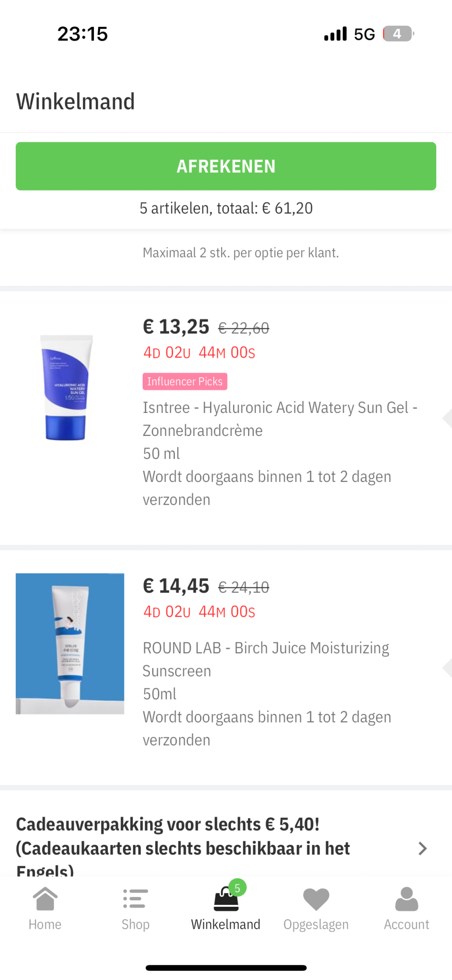Viewport: 452px width, 980px height.
Task: Open ROUND LAB Birch Juice Moisturizing Sunscreen title
Action: pyautogui.click(x=266, y=659)
